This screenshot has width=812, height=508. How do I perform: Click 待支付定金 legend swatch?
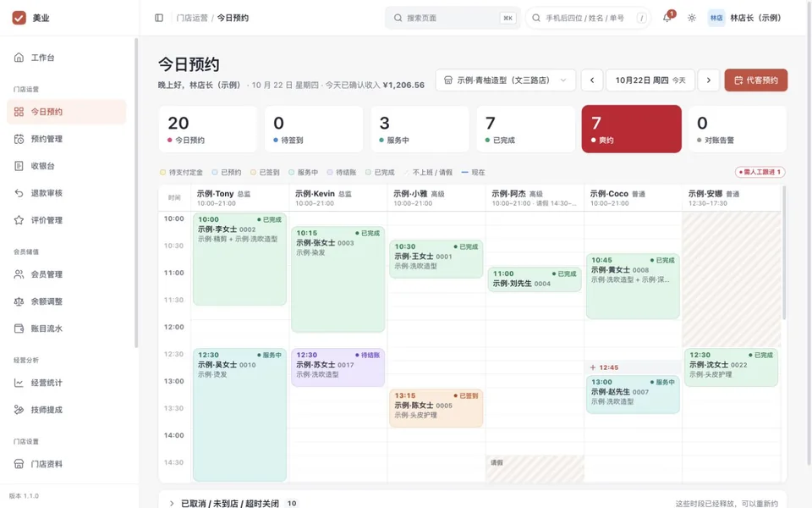click(162, 172)
